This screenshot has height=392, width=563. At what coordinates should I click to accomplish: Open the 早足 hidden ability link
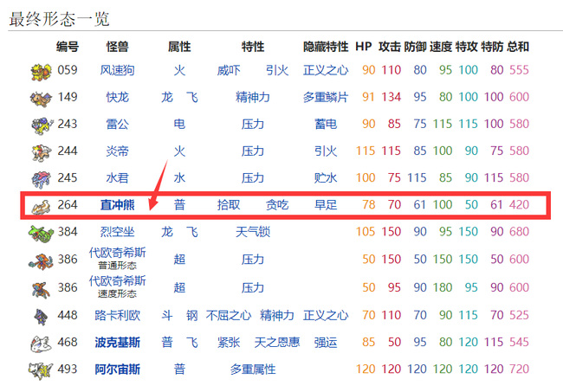pyautogui.click(x=326, y=204)
